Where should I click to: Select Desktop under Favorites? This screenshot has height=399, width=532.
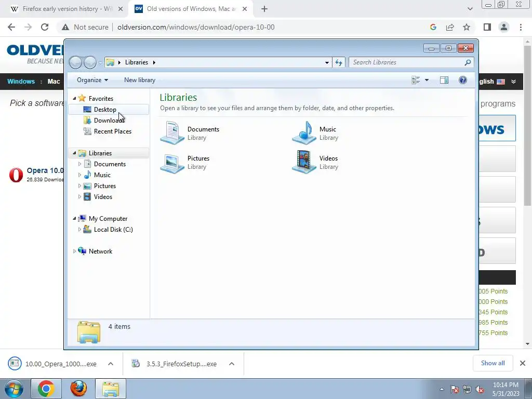point(109,110)
